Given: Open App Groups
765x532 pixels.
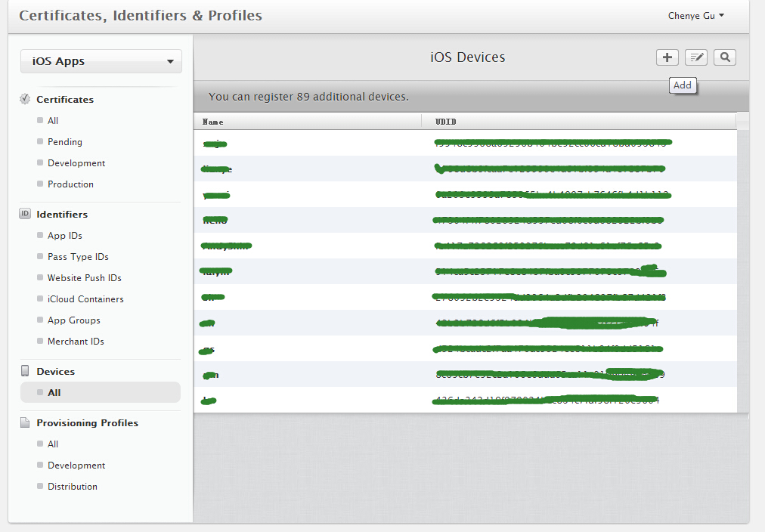Looking at the screenshot, I should pyautogui.click(x=73, y=320).
